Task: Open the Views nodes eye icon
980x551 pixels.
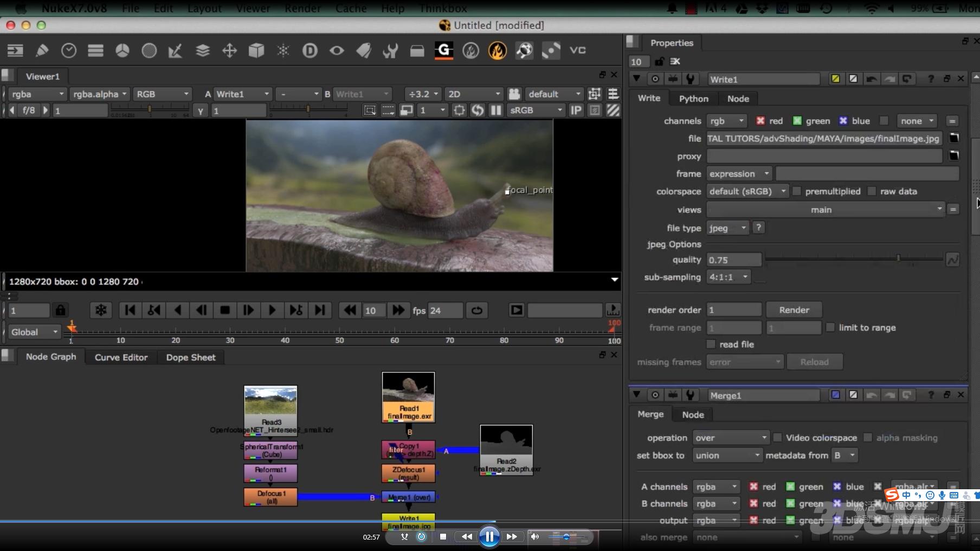Action: [x=337, y=50]
